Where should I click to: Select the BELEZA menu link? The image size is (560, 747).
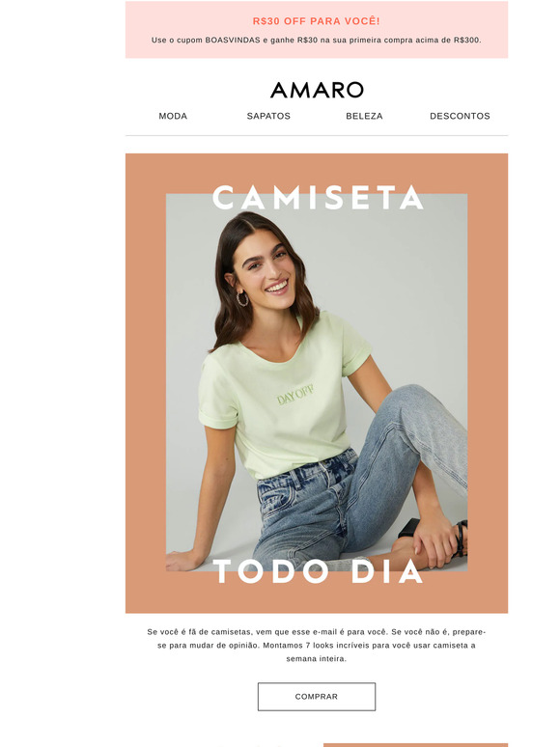coord(364,116)
